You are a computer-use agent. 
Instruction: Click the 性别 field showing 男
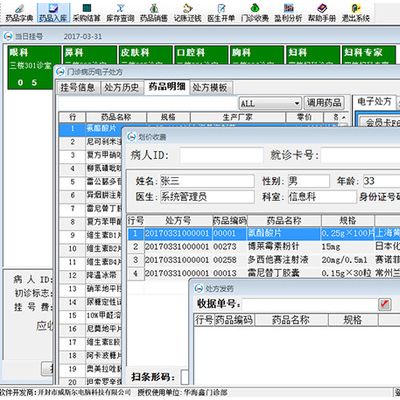pos(309,181)
